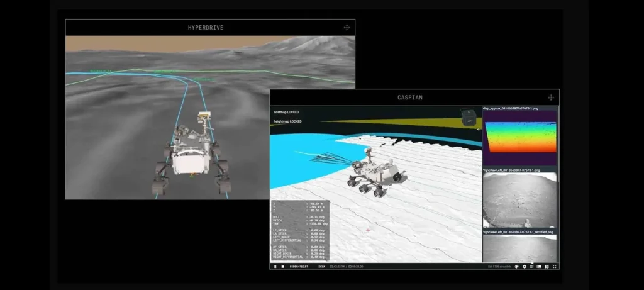Click the image panel icon in Caspian toolbar
Viewport: 644px width, 290px height.
click(539, 267)
